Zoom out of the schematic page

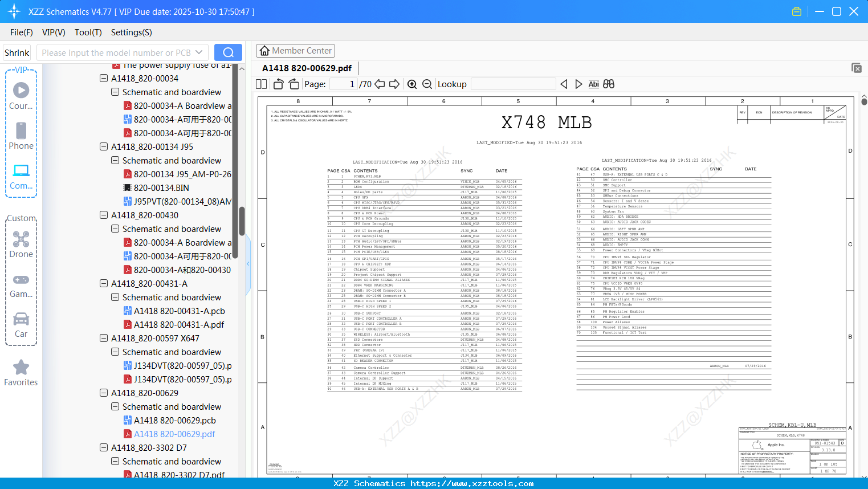[427, 84]
